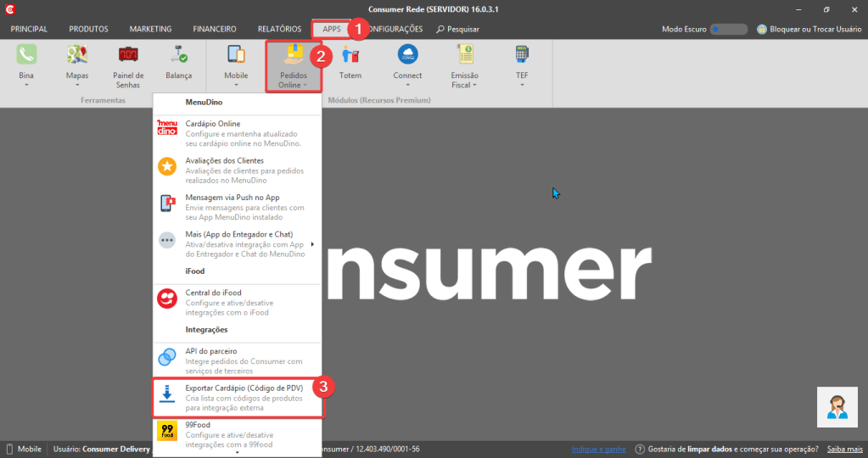This screenshot has width=868, height=458.
Task: Toggle Modo Escuro switch
Action: point(729,29)
